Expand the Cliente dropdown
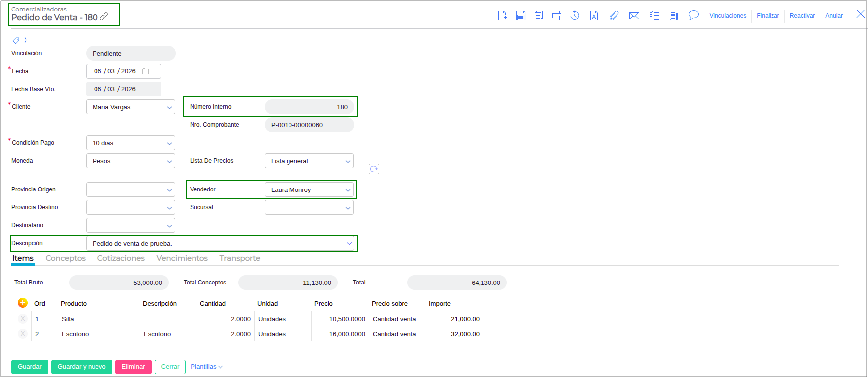868x378 pixels. 169,107
